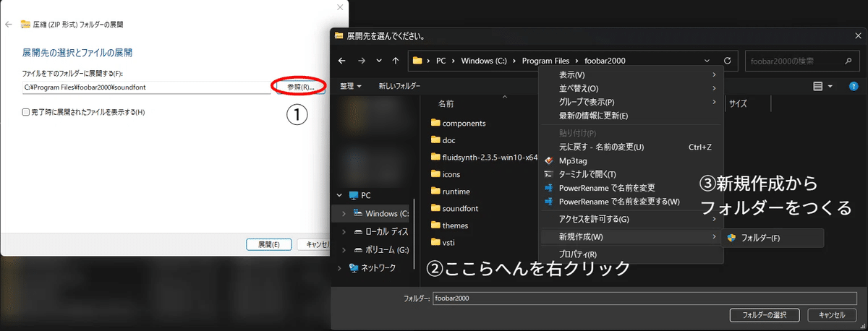
Task: Choose フォルダー(F) in the new submenu
Action: click(773, 238)
